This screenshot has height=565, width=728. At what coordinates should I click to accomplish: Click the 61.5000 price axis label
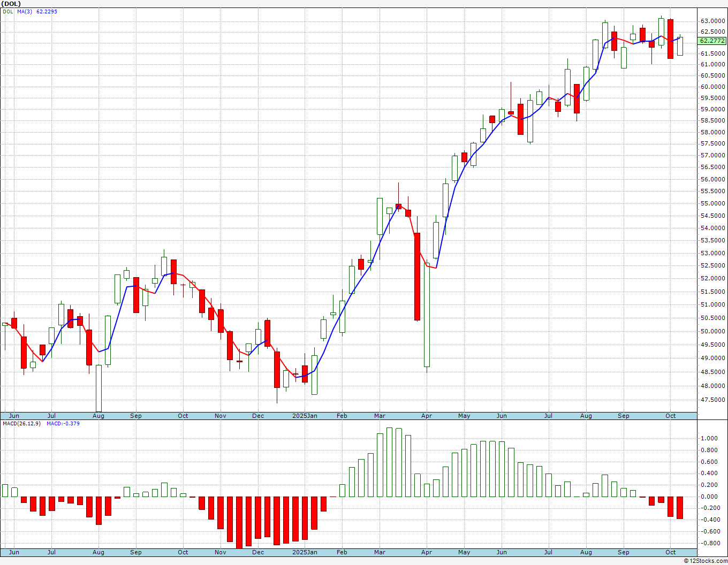[713, 54]
